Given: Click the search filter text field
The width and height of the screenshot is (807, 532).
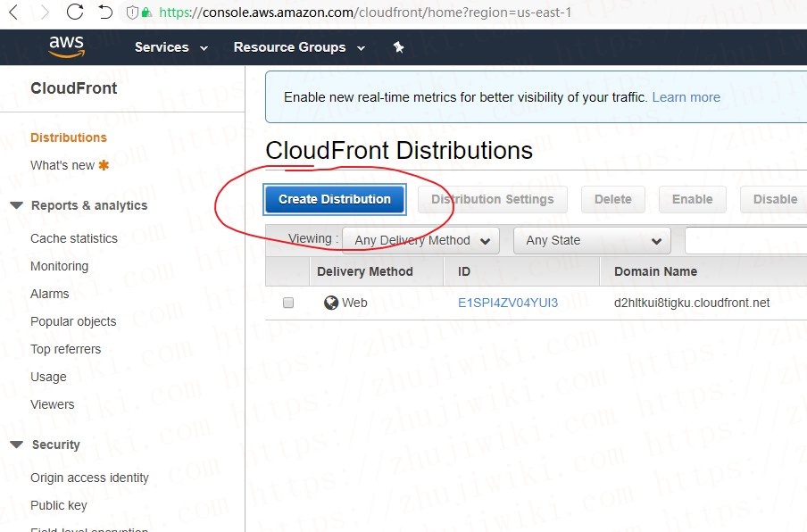Looking at the screenshot, I should point(745,240).
